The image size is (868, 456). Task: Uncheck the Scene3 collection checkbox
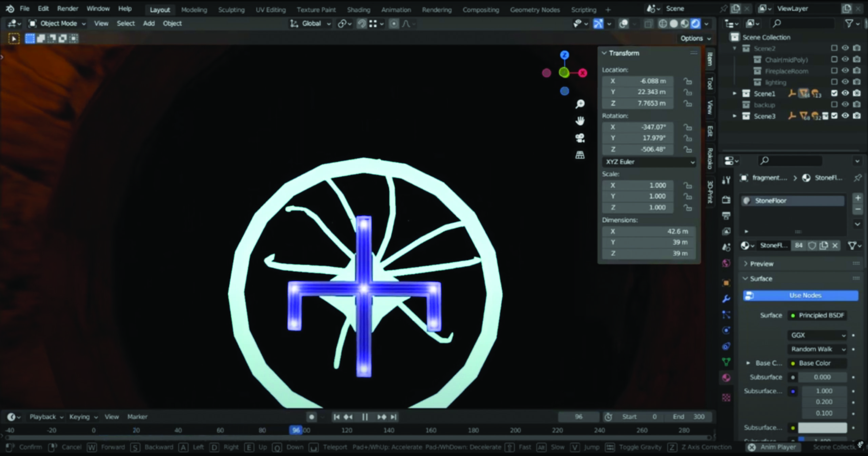click(834, 116)
